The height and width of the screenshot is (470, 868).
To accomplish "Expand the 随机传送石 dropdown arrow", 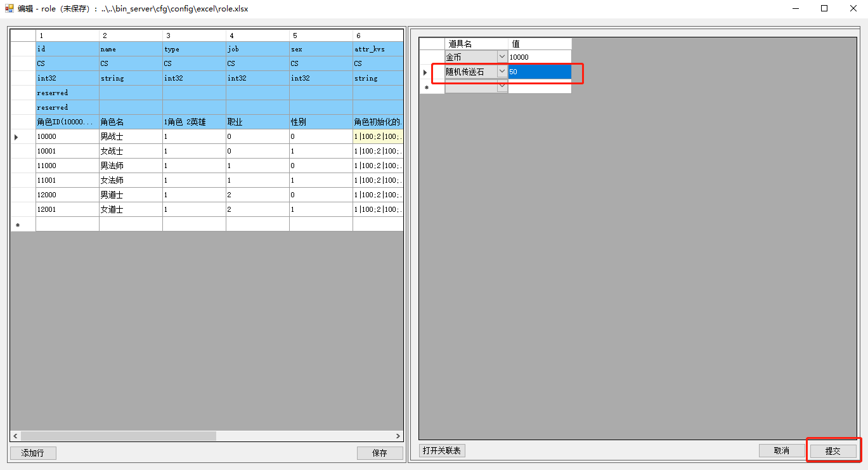I will (502, 72).
